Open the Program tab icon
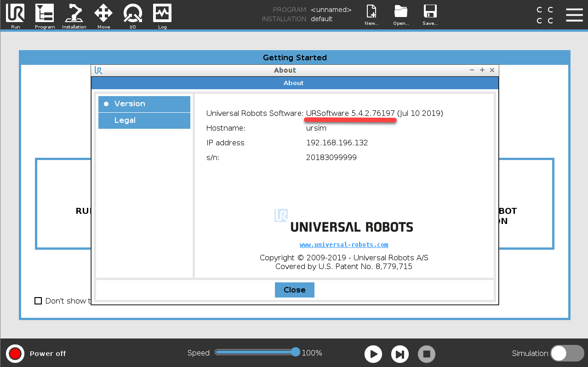Viewport: 588px width, 367px height. point(45,13)
